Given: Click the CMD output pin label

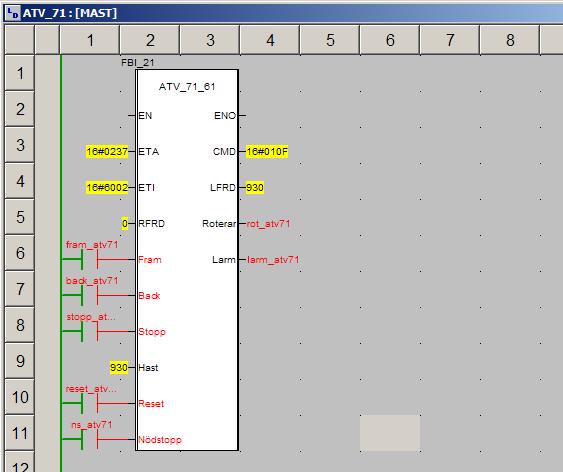Looking at the screenshot, I should click(224, 151).
